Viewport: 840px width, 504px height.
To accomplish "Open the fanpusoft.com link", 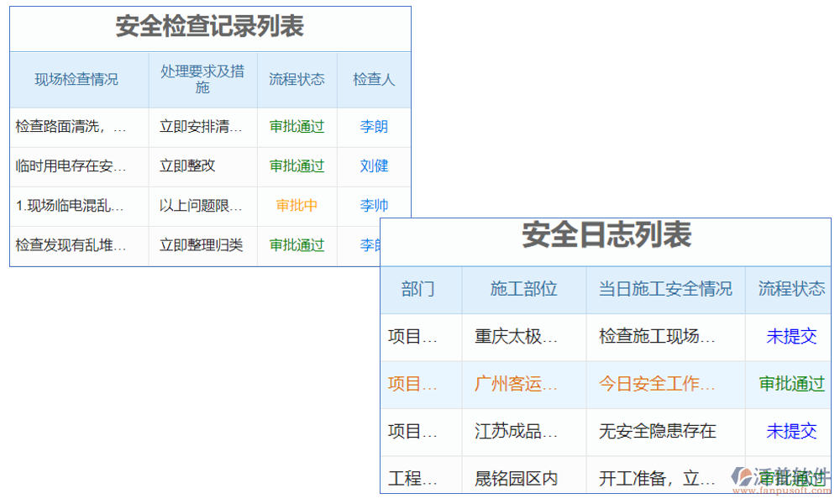I will [782, 491].
